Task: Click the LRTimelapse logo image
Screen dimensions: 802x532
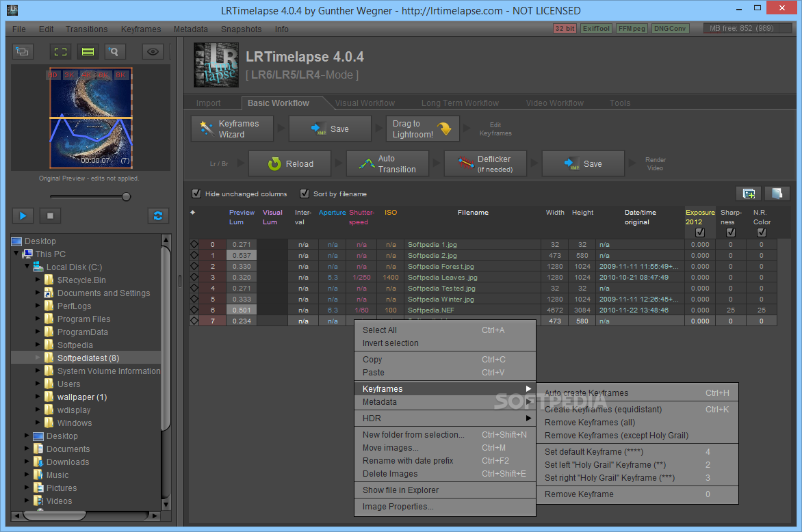Action: (x=216, y=65)
